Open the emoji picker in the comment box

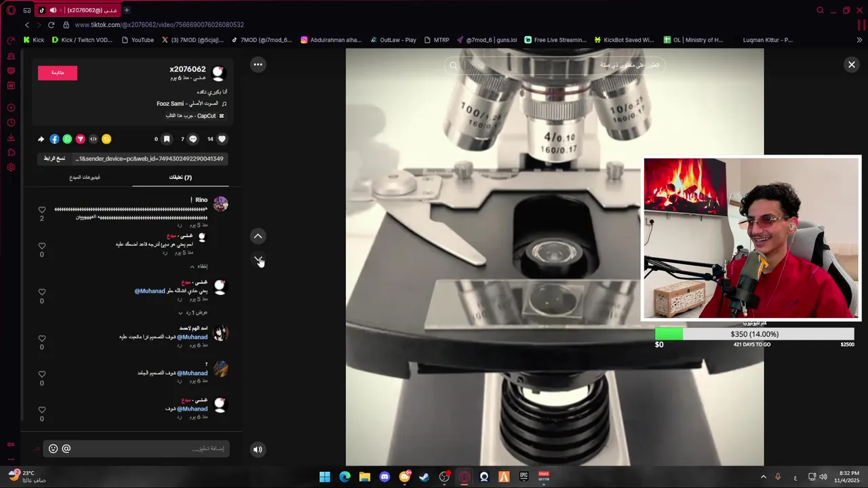point(53,449)
